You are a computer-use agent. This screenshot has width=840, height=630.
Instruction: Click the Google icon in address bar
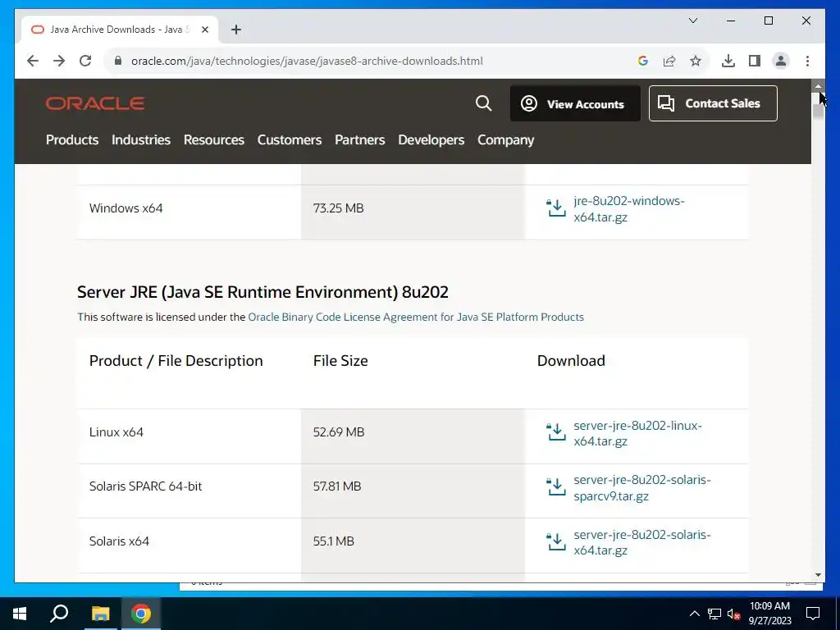(x=643, y=61)
